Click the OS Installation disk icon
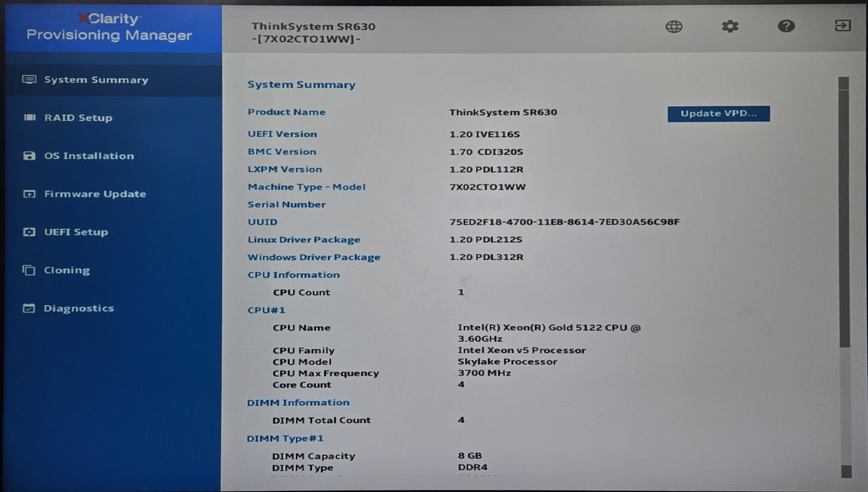Viewport: 868px width, 492px height. tap(29, 156)
